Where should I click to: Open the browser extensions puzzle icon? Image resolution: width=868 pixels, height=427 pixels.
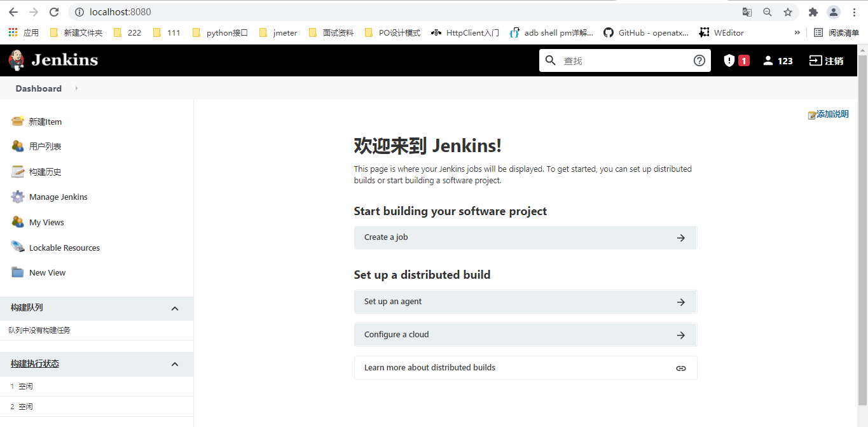[813, 12]
